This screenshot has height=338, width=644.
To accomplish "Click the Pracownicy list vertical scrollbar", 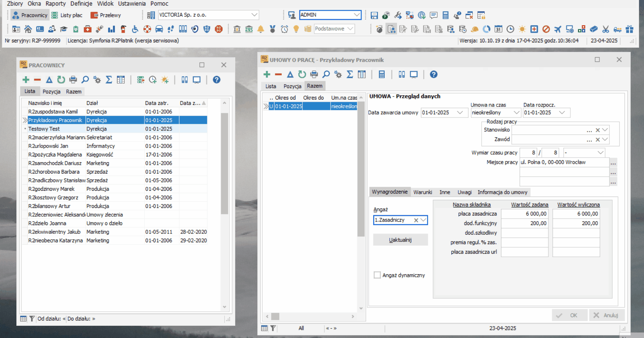I will pyautogui.click(x=224, y=164).
